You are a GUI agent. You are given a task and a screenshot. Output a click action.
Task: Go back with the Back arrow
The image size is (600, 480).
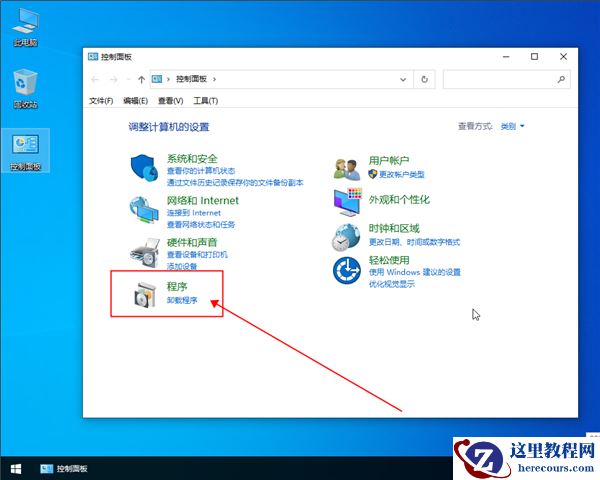[95, 79]
